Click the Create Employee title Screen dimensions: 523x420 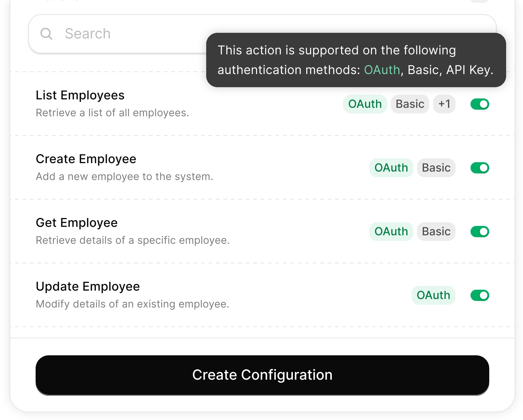coord(86,159)
